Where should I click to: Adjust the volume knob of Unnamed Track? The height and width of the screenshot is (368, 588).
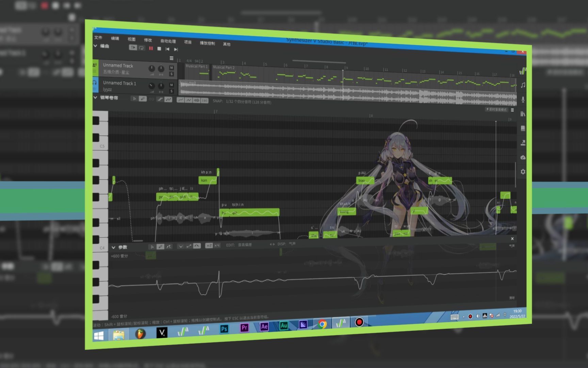point(152,68)
